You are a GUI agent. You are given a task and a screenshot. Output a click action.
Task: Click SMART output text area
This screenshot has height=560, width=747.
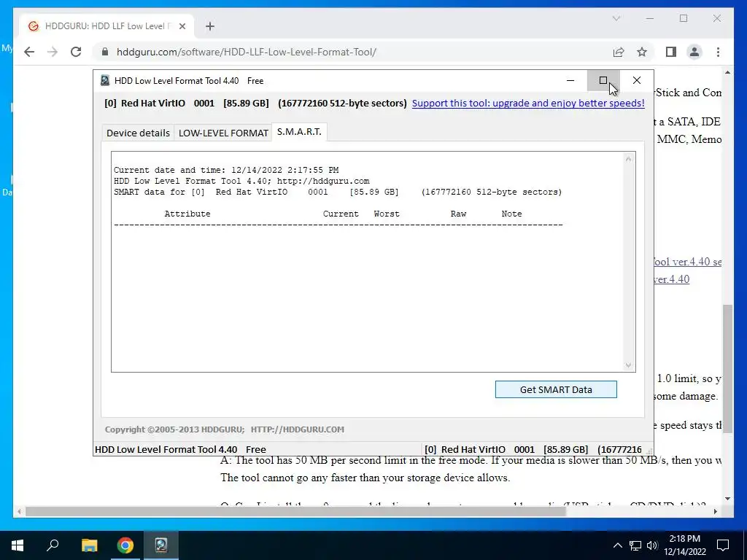[x=368, y=262]
